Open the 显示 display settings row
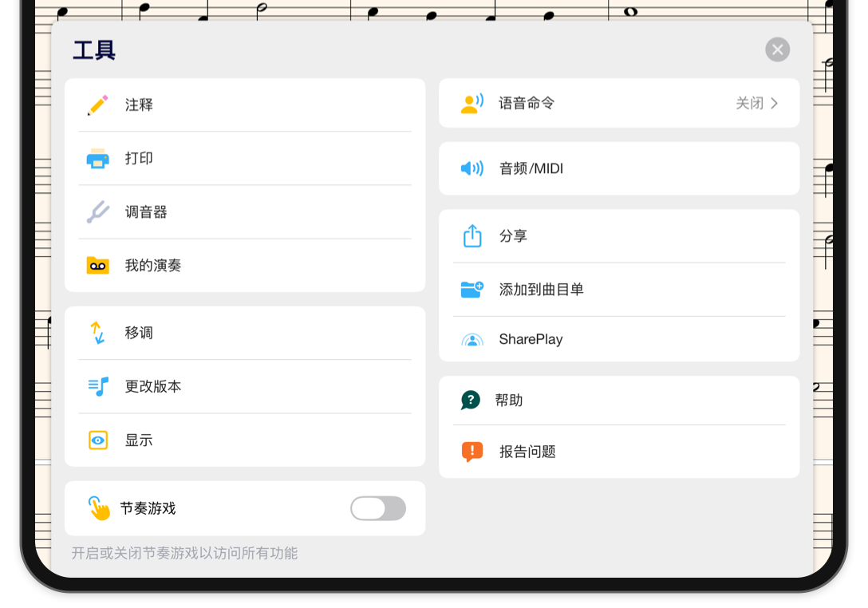 [245, 440]
